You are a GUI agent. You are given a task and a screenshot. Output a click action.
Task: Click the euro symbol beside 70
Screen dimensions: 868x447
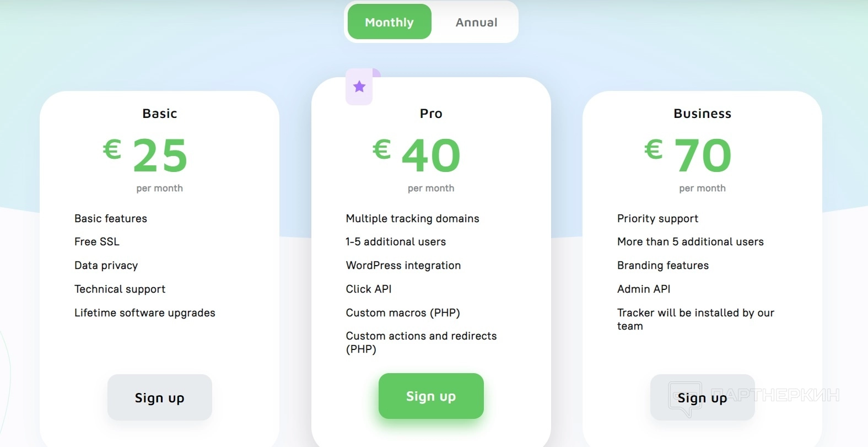(x=654, y=149)
